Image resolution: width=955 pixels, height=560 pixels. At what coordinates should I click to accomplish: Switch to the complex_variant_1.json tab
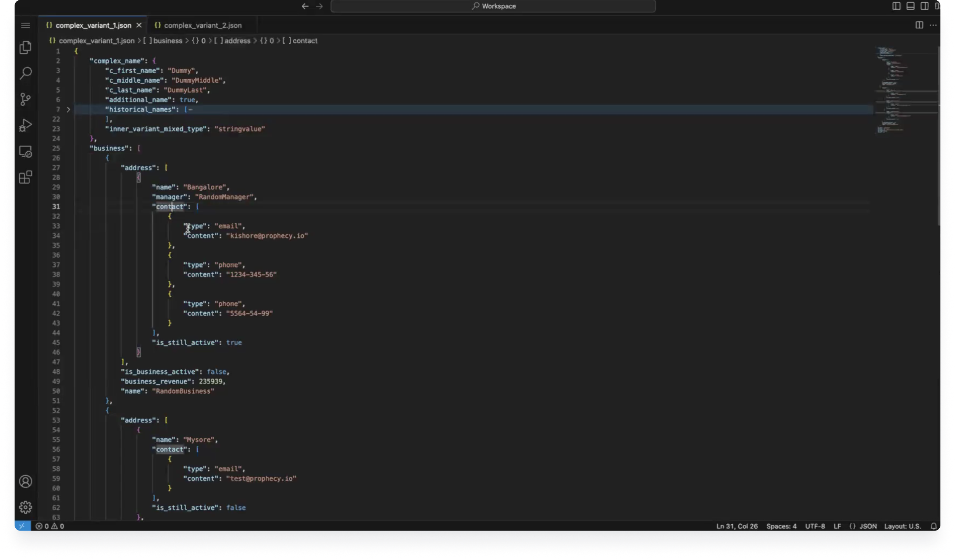[93, 26]
